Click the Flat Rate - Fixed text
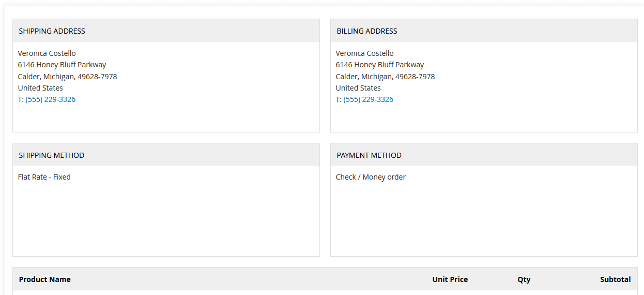 [x=44, y=177]
